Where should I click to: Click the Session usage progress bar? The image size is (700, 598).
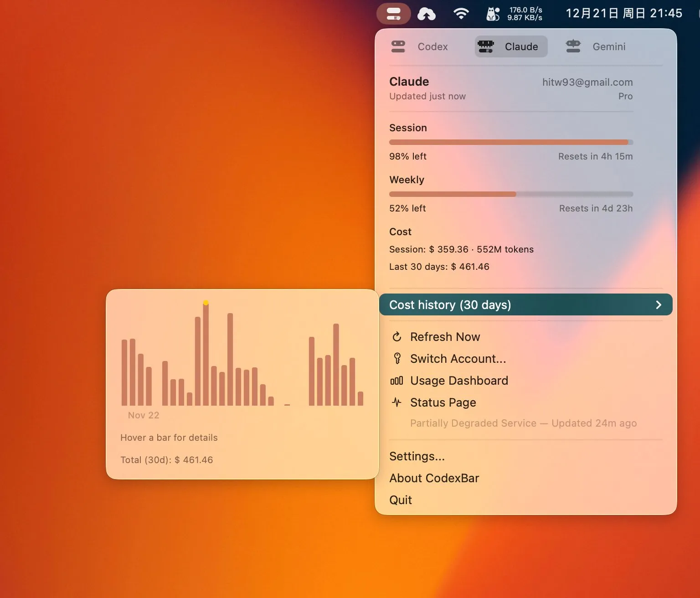(511, 142)
